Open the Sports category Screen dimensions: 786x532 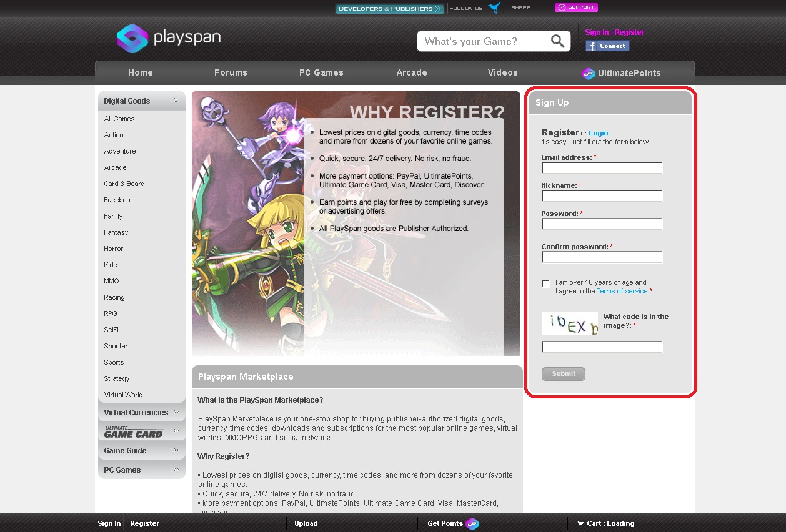pyautogui.click(x=114, y=362)
